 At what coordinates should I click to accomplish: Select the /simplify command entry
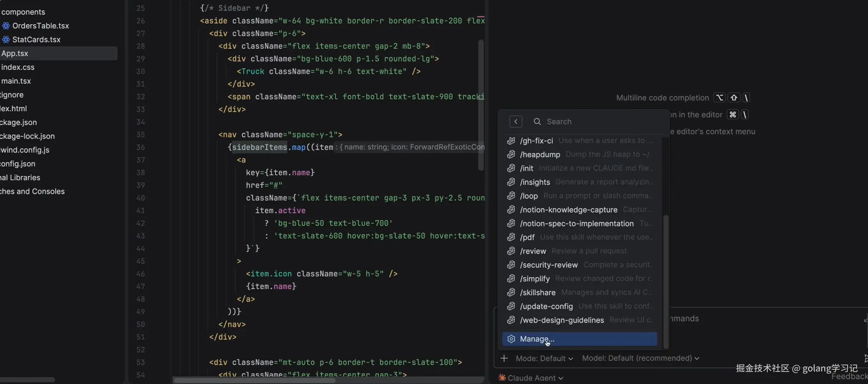[579, 279]
